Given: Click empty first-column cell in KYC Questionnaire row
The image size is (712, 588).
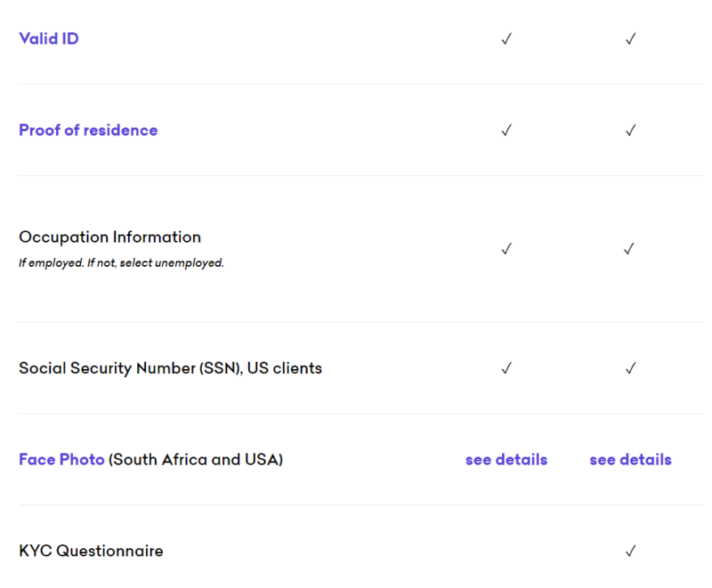Looking at the screenshot, I should (x=506, y=551).
